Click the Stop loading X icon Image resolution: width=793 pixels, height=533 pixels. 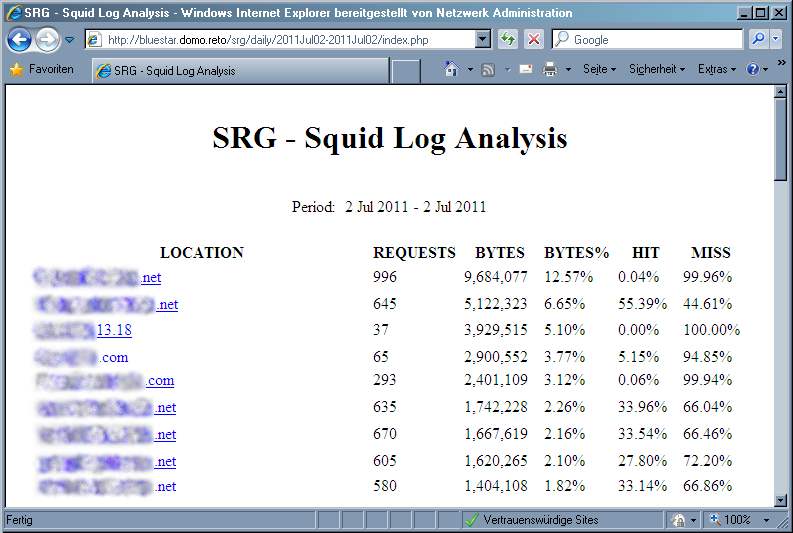click(534, 40)
